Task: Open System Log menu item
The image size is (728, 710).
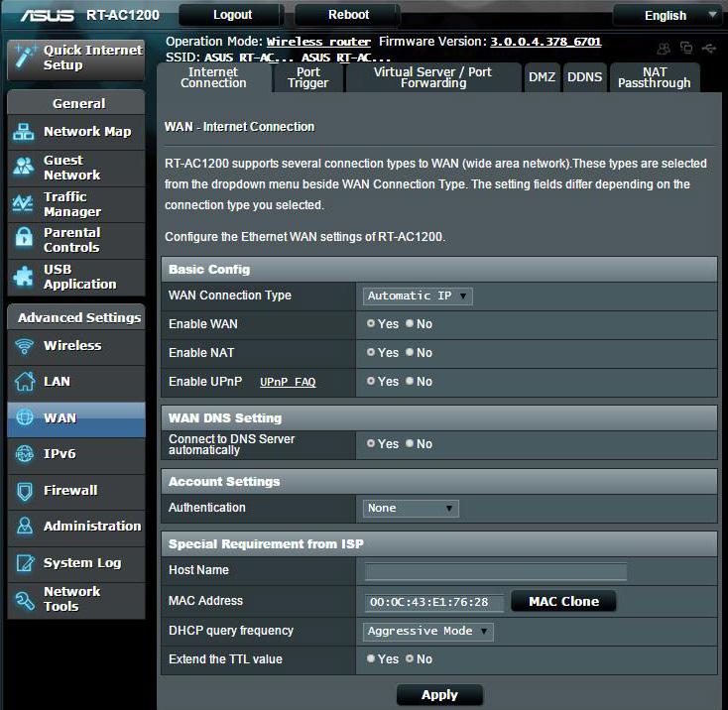Action: (76, 564)
